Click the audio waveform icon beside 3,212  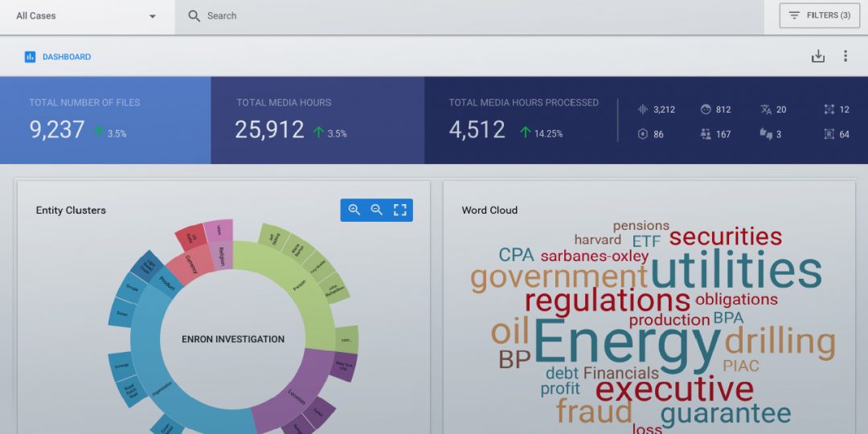point(643,109)
